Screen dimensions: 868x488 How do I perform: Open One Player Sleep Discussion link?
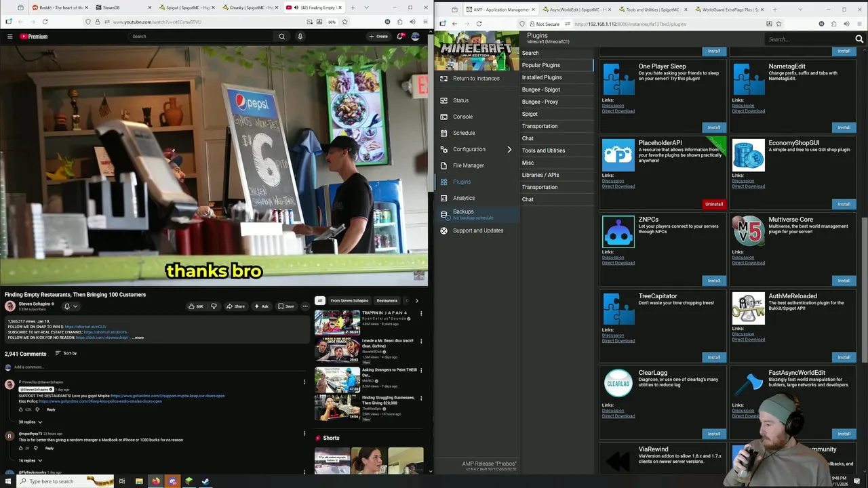point(613,106)
